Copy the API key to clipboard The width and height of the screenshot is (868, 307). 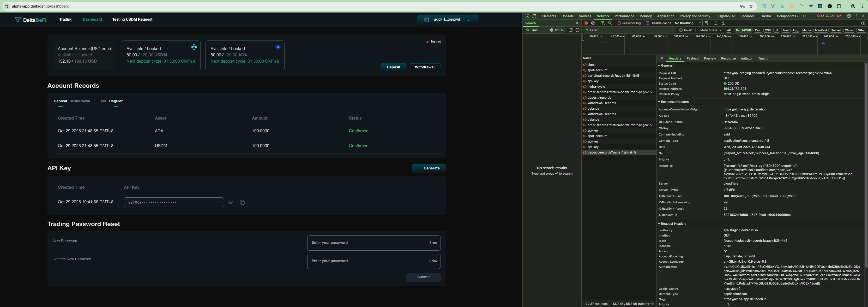[x=242, y=202]
